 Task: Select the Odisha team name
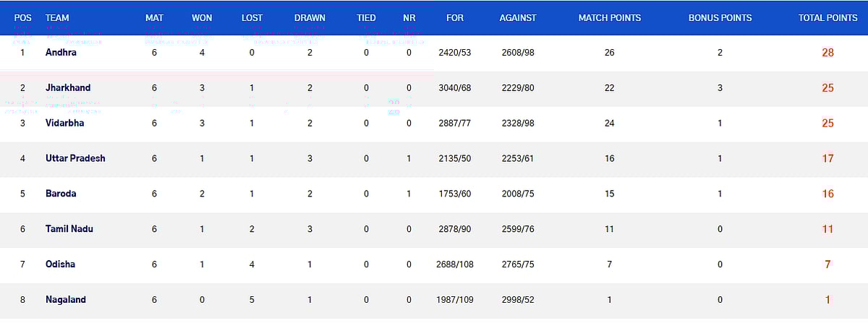(x=60, y=264)
